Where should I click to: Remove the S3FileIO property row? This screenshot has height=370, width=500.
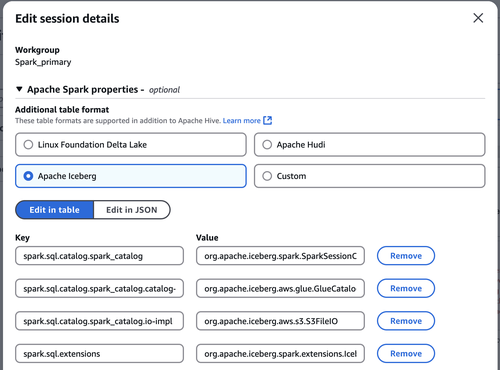coord(406,321)
